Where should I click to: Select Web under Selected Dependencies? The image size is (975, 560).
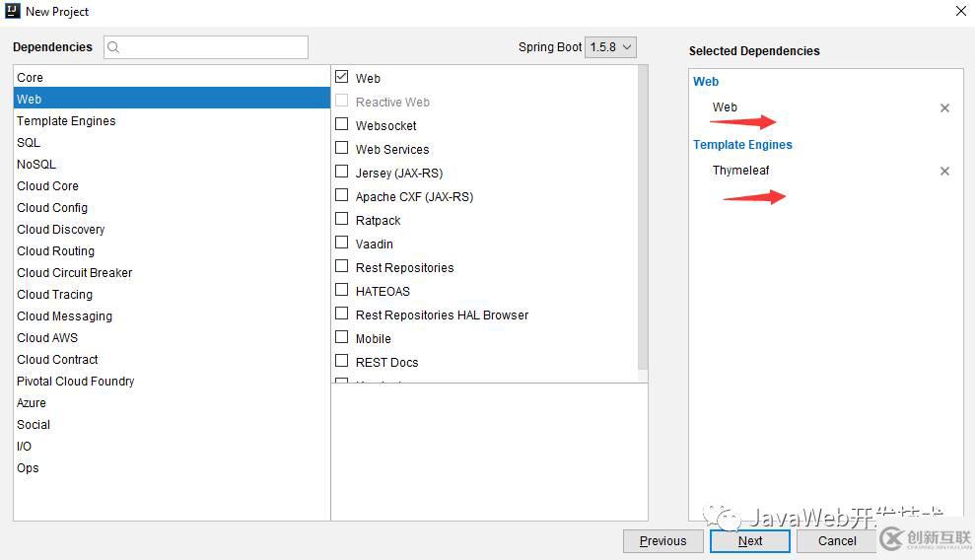click(725, 106)
